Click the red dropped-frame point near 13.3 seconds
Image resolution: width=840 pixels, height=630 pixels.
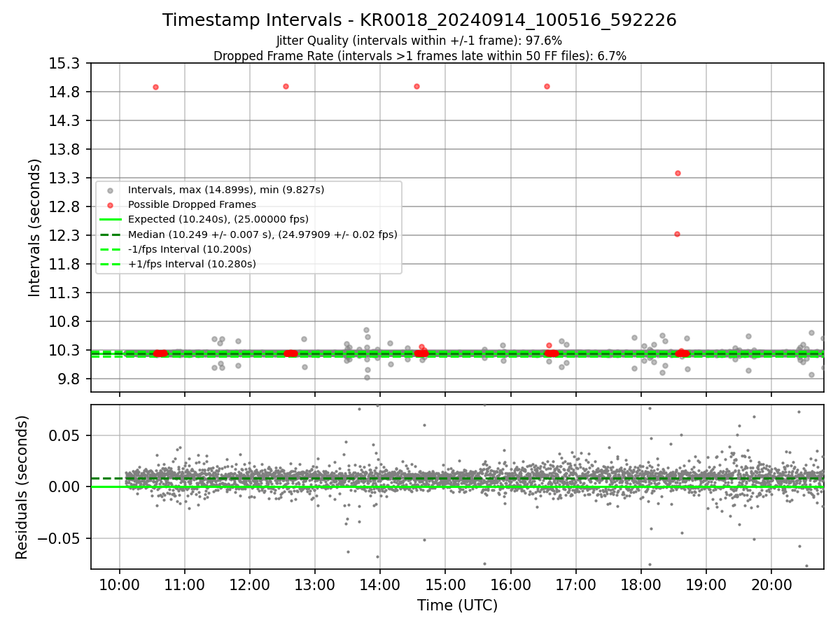click(678, 173)
